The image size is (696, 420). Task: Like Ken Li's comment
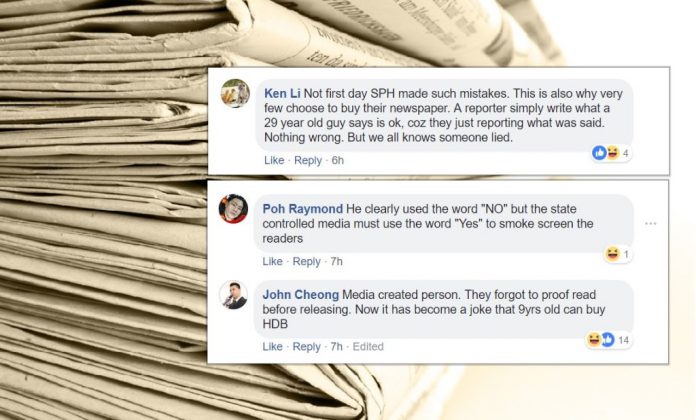click(x=274, y=160)
